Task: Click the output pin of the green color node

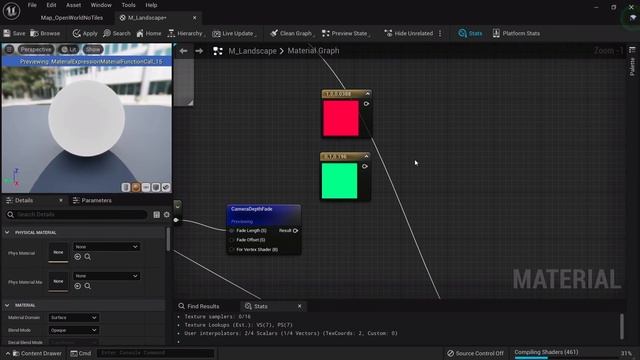Action: coord(365,167)
